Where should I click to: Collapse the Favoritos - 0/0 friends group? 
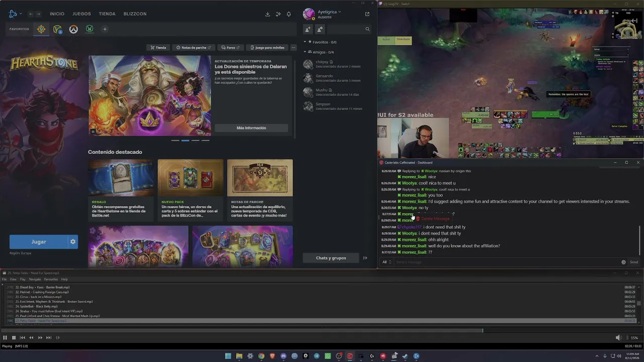click(x=305, y=42)
